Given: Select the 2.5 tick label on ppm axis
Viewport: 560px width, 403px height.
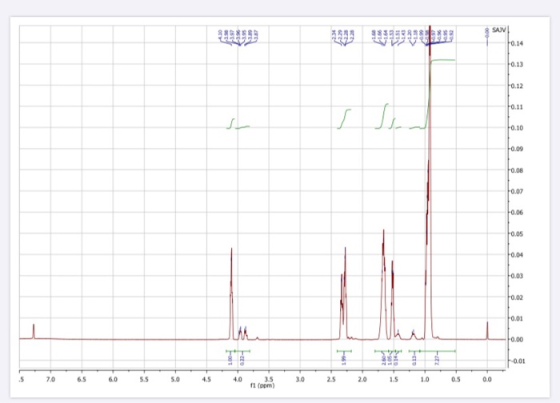Looking at the screenshot, I should click(x=331, y=379).
